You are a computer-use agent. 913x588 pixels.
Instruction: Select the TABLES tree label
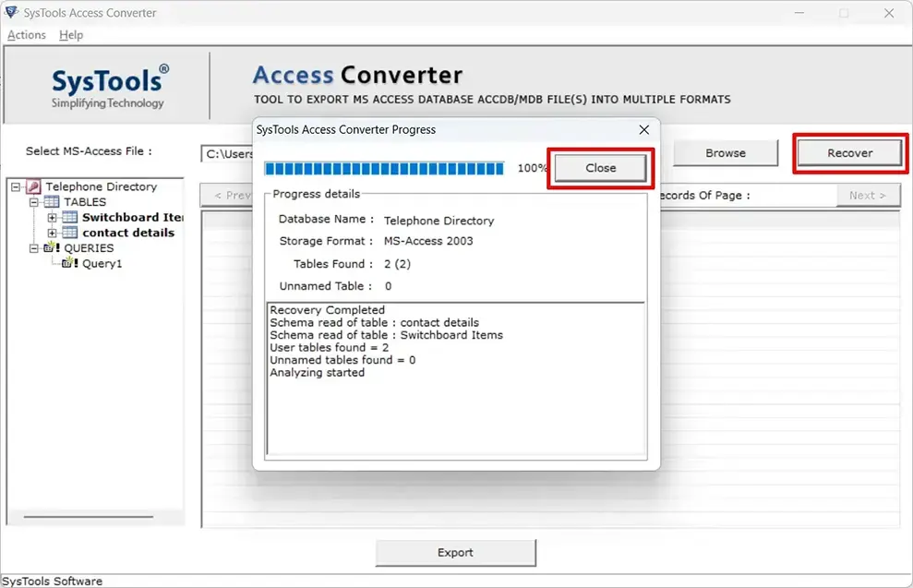85,202
